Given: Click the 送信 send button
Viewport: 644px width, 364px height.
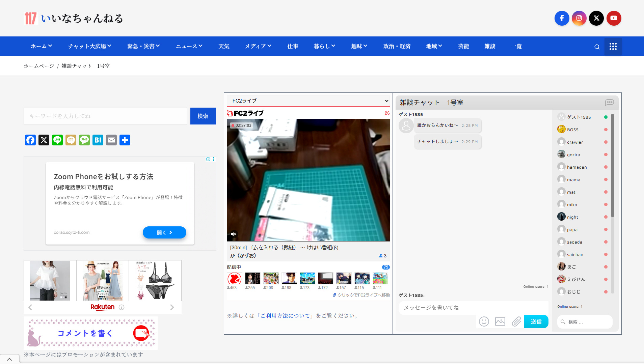Looking at the screenshot, I should (536, 321).
